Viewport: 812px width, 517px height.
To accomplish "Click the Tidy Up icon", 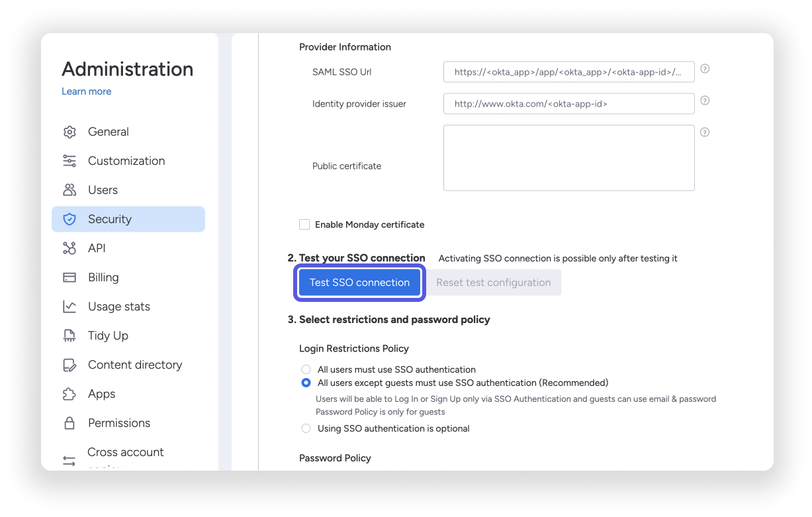I will 69,336.
